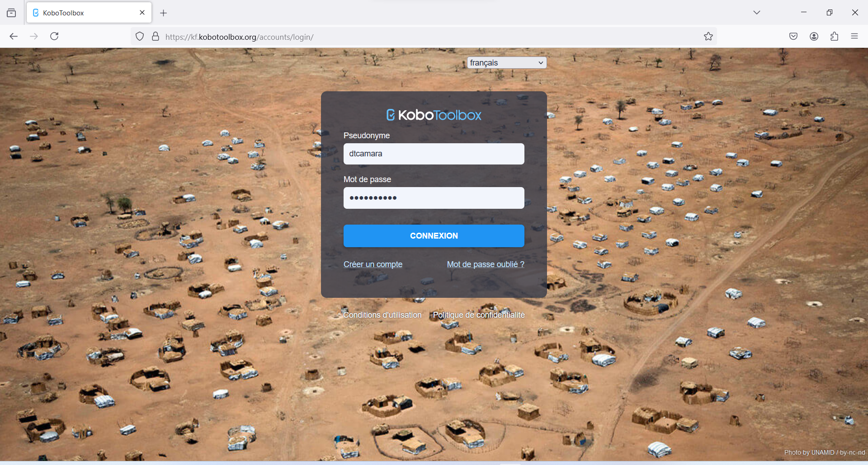The height and width of the screenshot is (465, 868).
Task: Open the recent browsing folder icon
Action: point(11,13)
